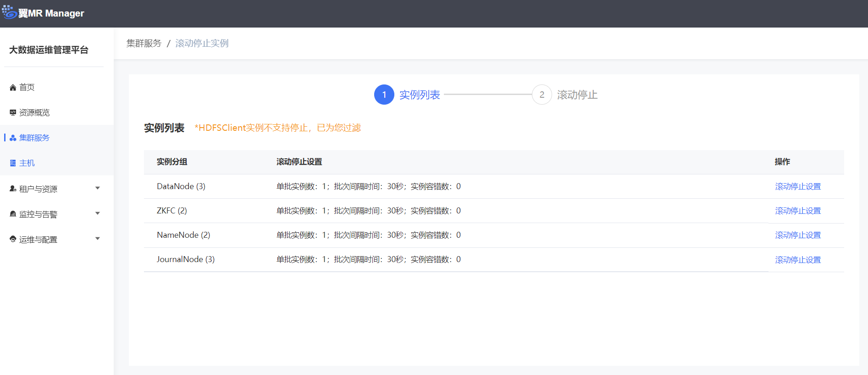Click the DataNode (3) cell
This screenshot has width=868, height=375.
pos(181,186)
